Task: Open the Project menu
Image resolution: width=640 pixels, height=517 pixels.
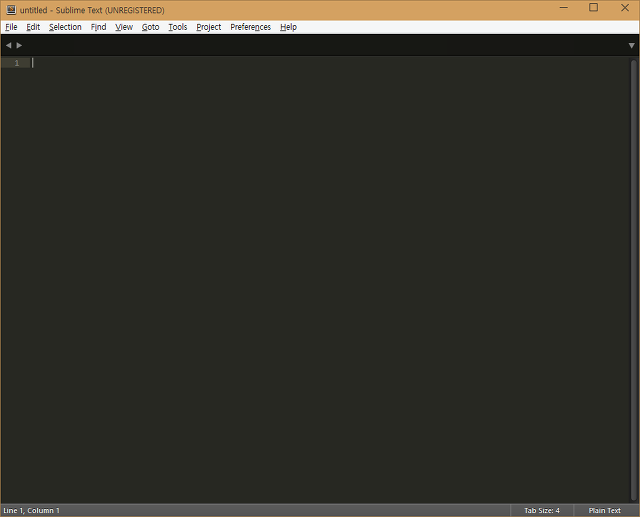Action: click(209, 27)
